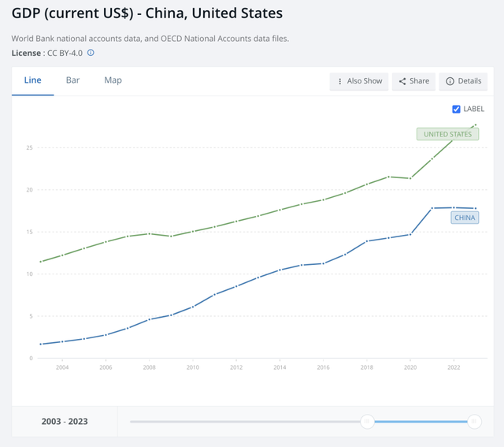Switch to the Line tab

(33, 80)
